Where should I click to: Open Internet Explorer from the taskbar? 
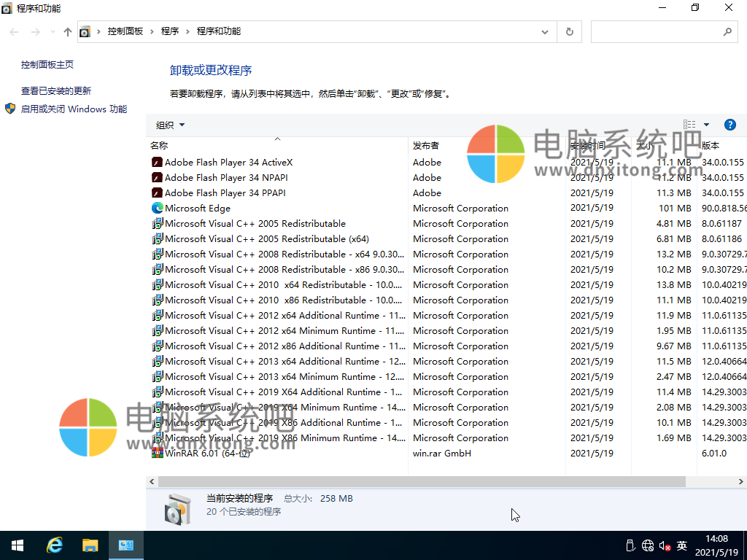pyautogui.click(x=54, y=545)
